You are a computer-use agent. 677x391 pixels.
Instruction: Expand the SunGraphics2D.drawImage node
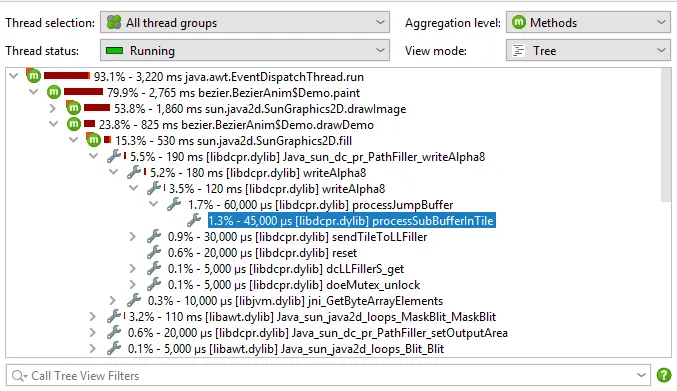[53, 108]
